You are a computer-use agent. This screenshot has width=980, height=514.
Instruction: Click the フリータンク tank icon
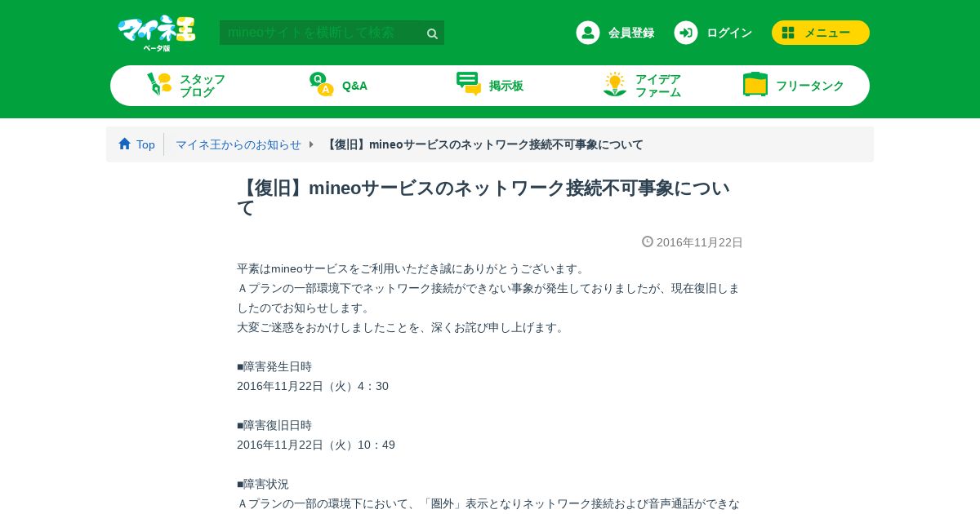[x=755, y=84]
